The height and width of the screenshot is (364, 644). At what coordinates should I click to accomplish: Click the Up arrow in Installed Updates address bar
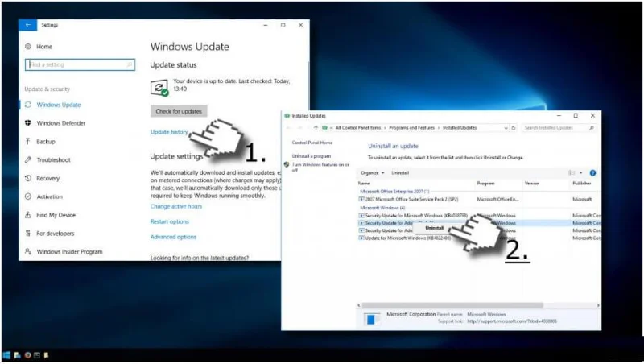pyautogui.click(x=316, y=128)
